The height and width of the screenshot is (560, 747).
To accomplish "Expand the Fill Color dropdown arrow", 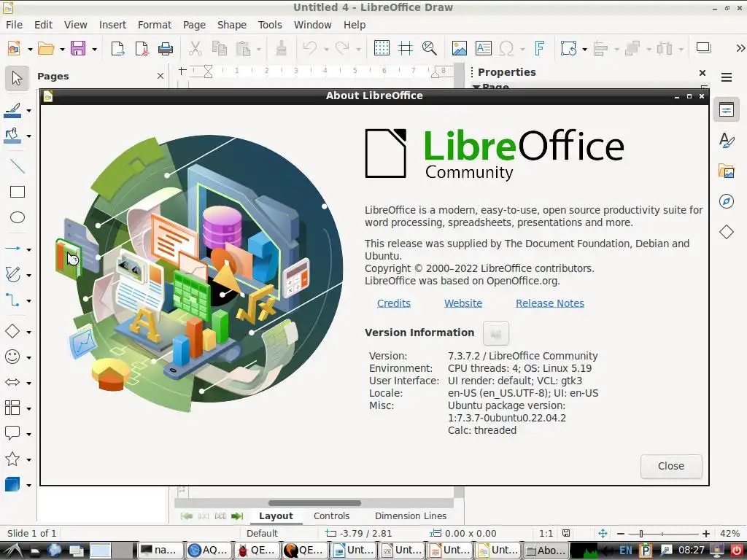I will [x=29, y=136].
